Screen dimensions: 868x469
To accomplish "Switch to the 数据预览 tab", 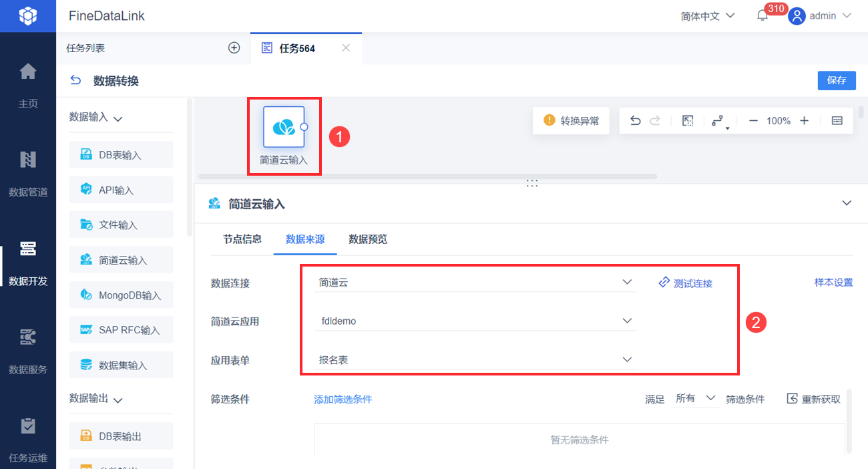I will pos(368,239).
